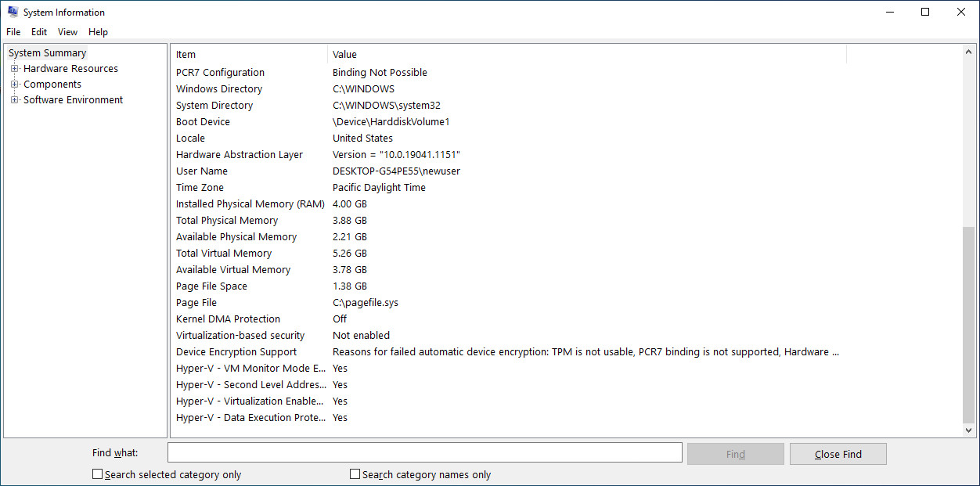980x486 pixels.
Task: Select the Kernel DMA Protection row
Action: (509, 319)
